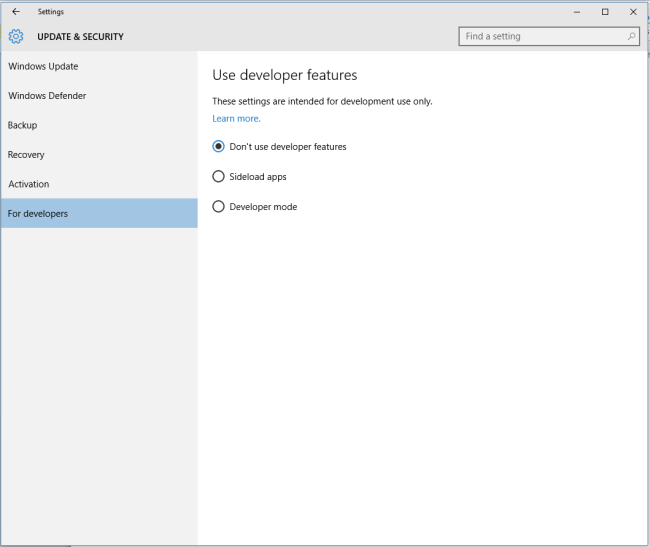
Task: Click the search magnifier icon
Action: click(x=631, y=37)
